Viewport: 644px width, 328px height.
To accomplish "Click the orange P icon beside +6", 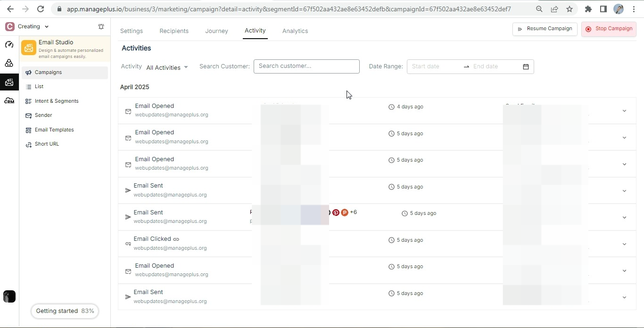I will click(345, 213).
